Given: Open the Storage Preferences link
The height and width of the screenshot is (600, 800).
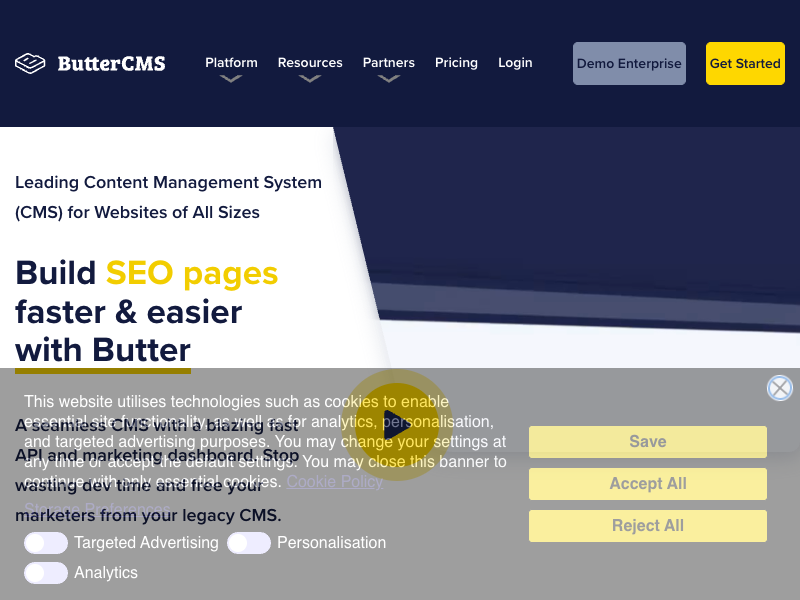Looking at the screenshot, I should pyautogui.click(x=97, y=509).
